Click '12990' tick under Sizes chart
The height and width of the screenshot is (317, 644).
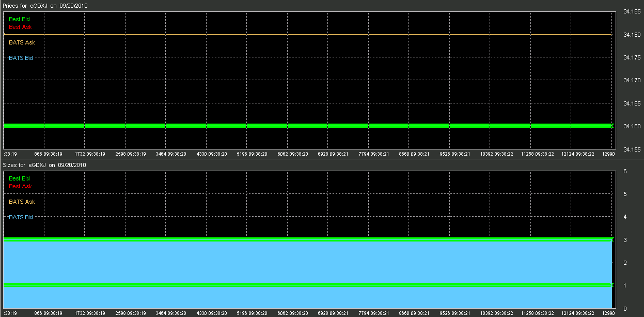609,313
